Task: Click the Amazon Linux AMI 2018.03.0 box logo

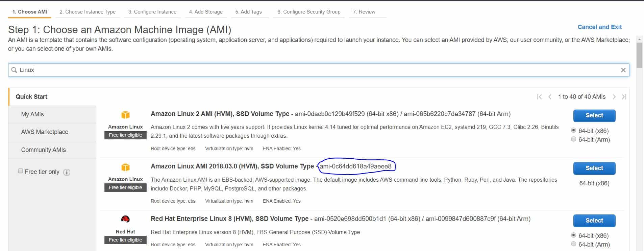Action: [125, 167]
